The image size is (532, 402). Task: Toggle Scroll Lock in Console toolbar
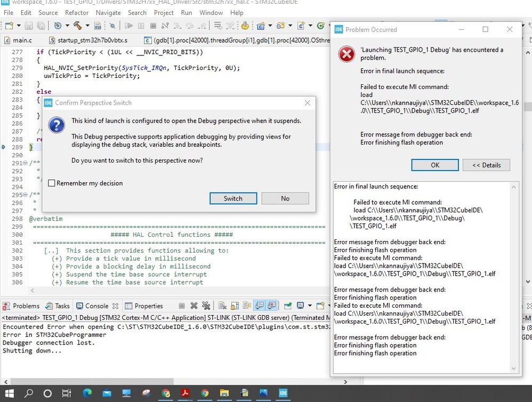point(235,305)
